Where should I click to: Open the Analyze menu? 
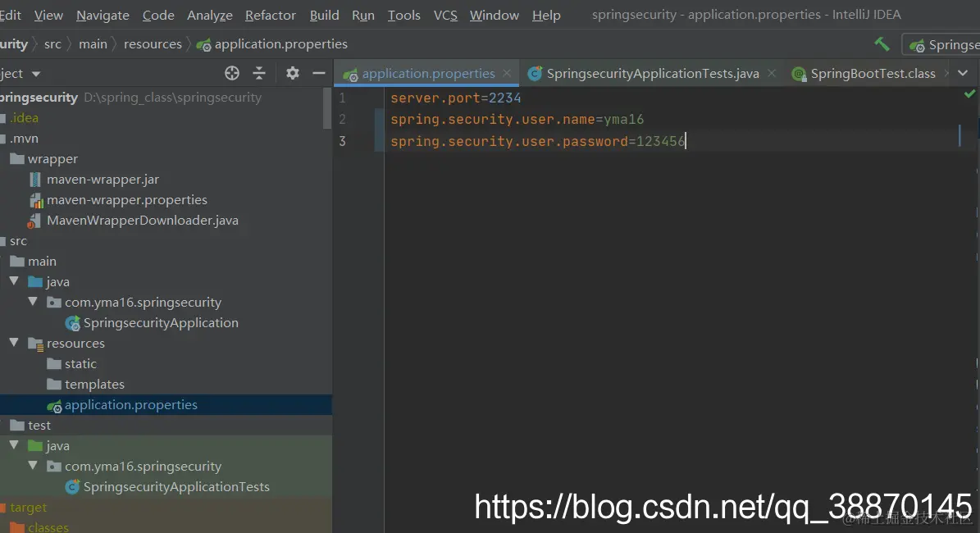[209, 15]
